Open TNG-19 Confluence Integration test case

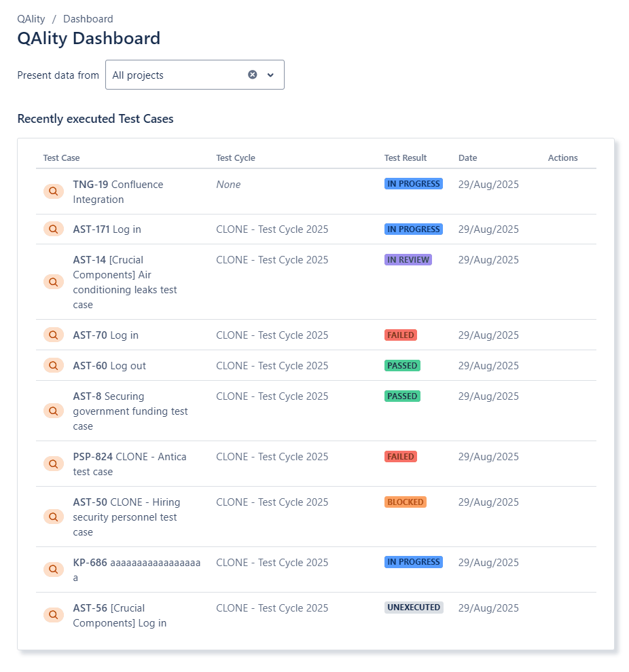pyautogui.click(x=118, y=192)
